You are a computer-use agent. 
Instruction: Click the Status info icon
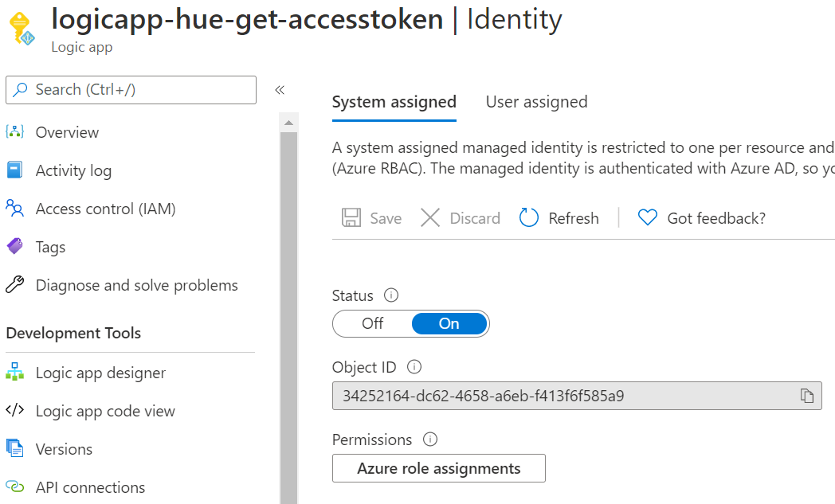pyautogui.click(x=391, y=295)
